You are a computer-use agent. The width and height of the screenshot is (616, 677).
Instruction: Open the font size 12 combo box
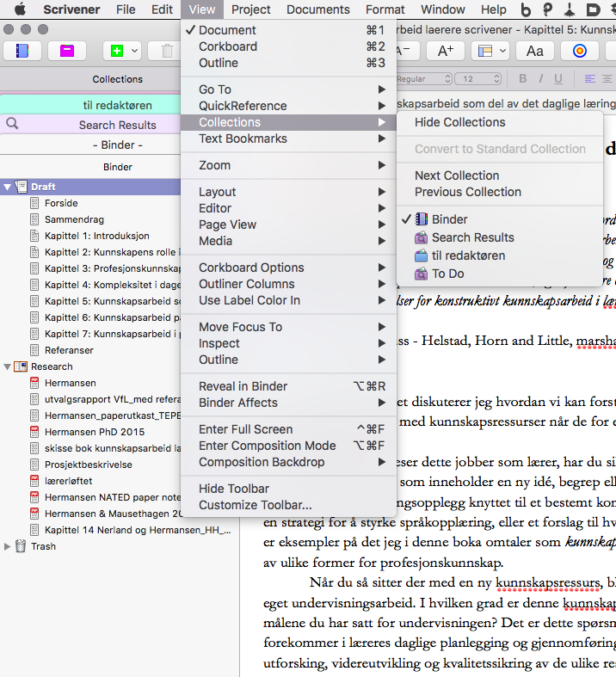pos(478,78)
